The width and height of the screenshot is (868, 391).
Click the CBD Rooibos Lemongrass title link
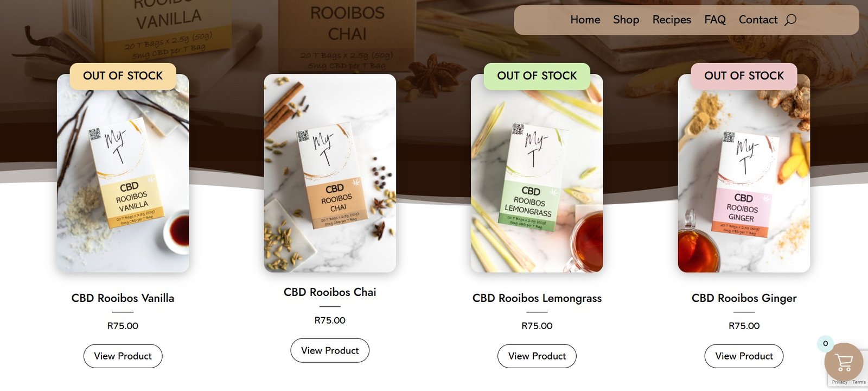tap(537, 298)
